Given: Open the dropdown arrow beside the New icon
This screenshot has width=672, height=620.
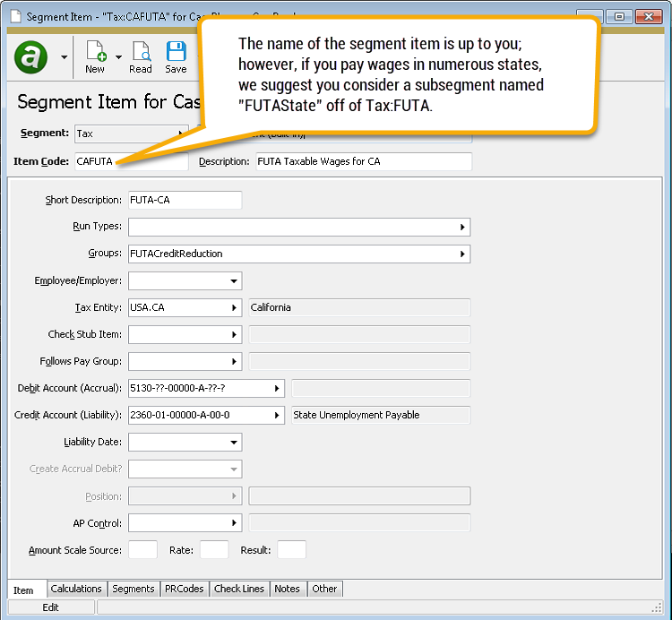Looking at the screenshot, I should (118, 57).
